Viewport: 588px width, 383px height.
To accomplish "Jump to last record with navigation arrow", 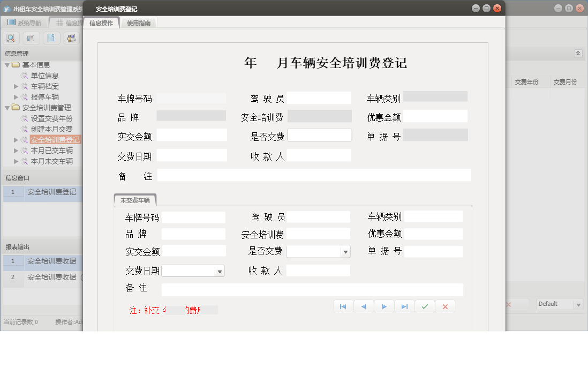I will (404, 306).
